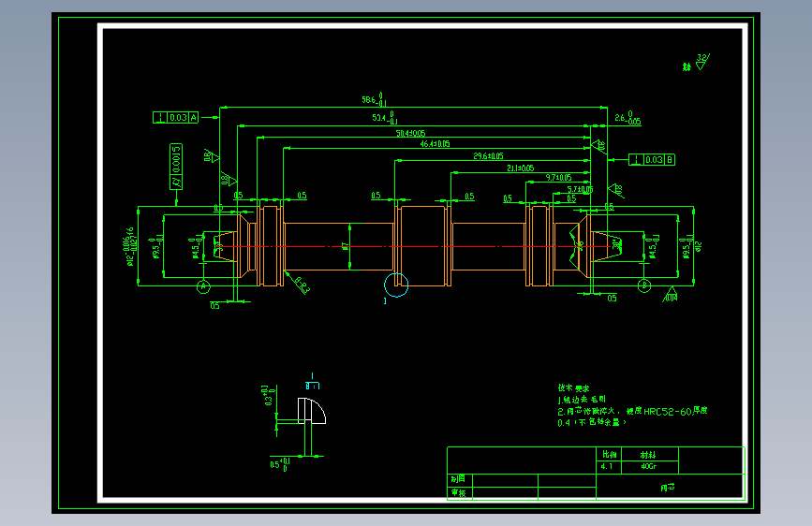The image size is (812, 526).
Task: Click the datum circle near the right shaft end
Action: click(644, 285)
